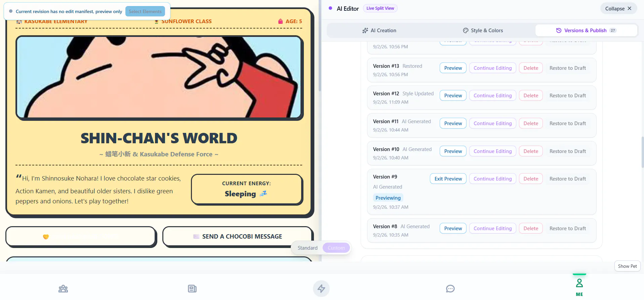Exit Preview of Version #9
Image resolution: width=644 pixels, height=300 pixels.
[448, 179]
